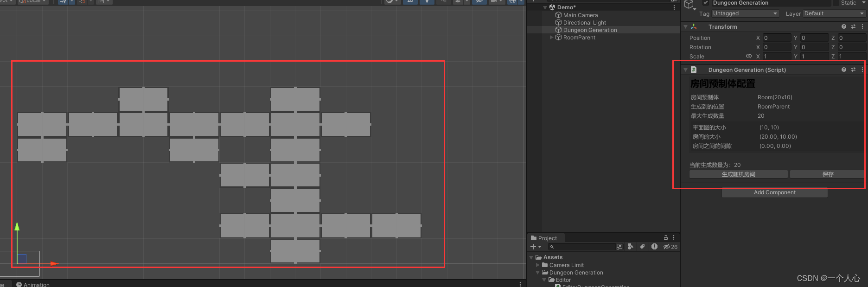Click the 生成随机房间 button
This screenshot has width=868, height=287.
(739, 174)
